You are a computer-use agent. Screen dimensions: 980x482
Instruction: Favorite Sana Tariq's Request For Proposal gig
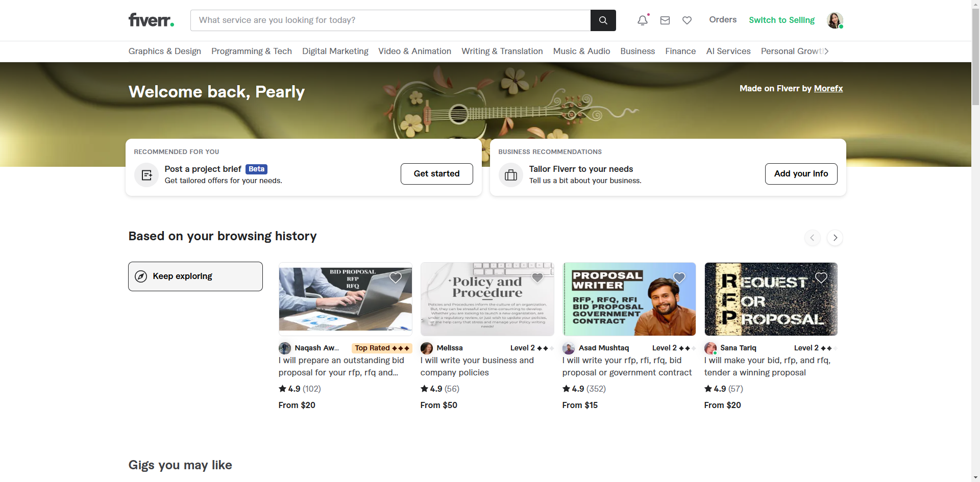pos(821,277)
